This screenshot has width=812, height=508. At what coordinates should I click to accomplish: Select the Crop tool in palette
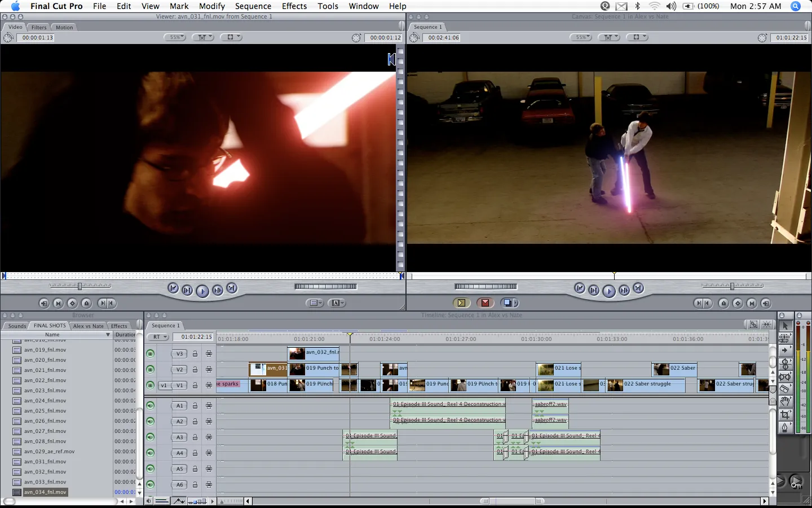coord(785,415)
